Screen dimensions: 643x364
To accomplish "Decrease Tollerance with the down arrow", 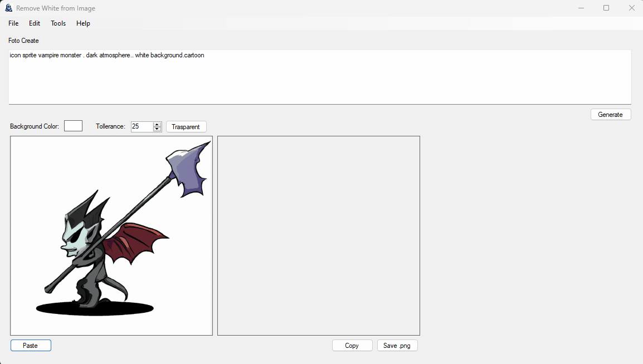I will (157, 129).
